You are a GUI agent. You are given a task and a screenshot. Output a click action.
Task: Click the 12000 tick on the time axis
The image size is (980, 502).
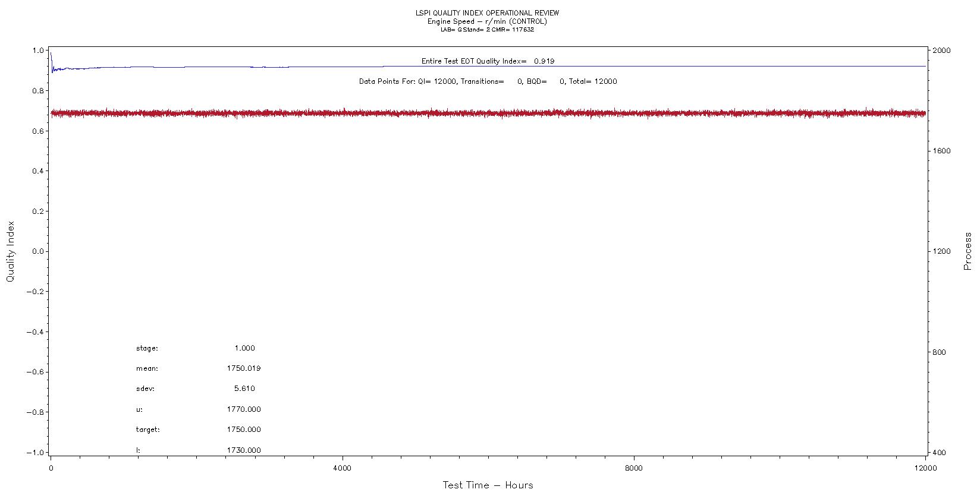(925, 468)
